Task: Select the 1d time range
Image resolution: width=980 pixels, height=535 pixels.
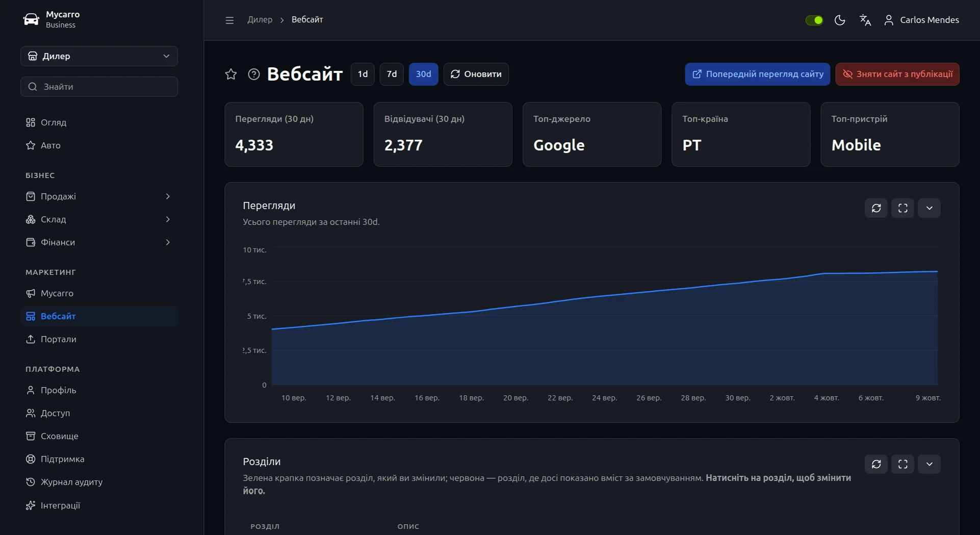Action: point(363,74)
